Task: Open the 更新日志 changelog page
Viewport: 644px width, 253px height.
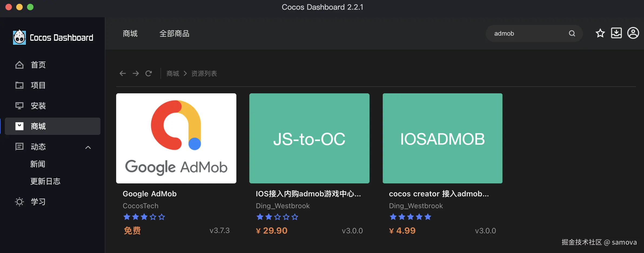Action: point(46,181)
